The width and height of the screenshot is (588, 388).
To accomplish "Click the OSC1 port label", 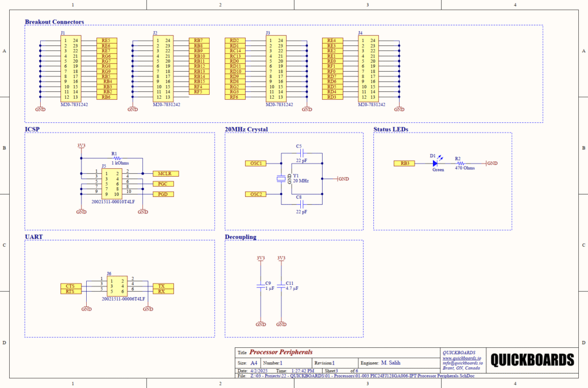I will [256, 164].
